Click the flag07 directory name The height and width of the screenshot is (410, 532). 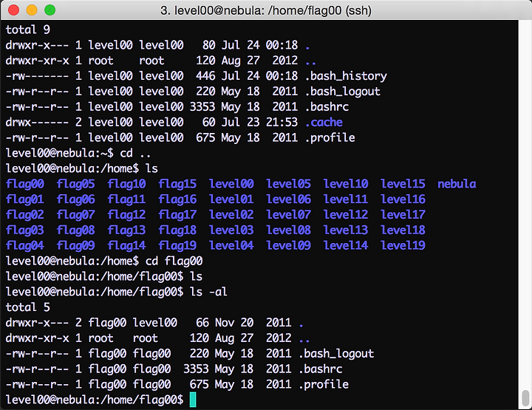[x=76, y=215]
